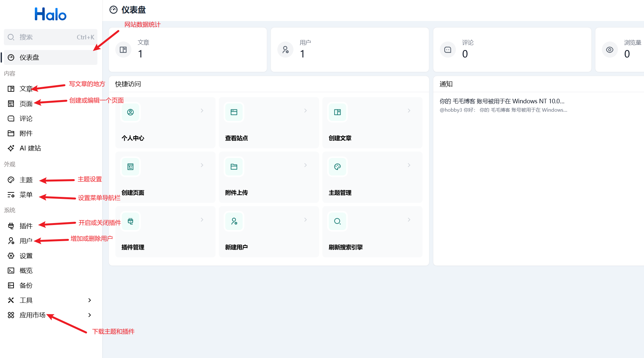Click the 查看站点 browser icon
The width and height of the screenshot is (644, 358).
coord(234,112)
